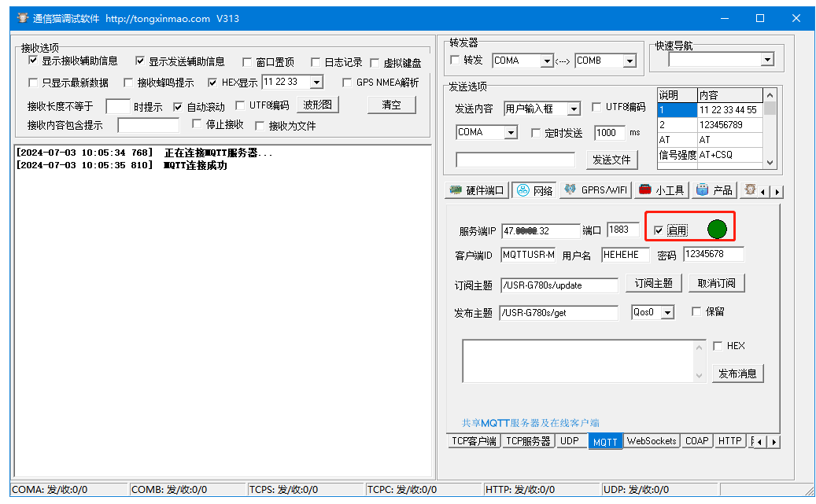Toggle 只显示最新数据 checkbox
The image size is (816, 504).
pyautogui.click(x=33, y=83)
